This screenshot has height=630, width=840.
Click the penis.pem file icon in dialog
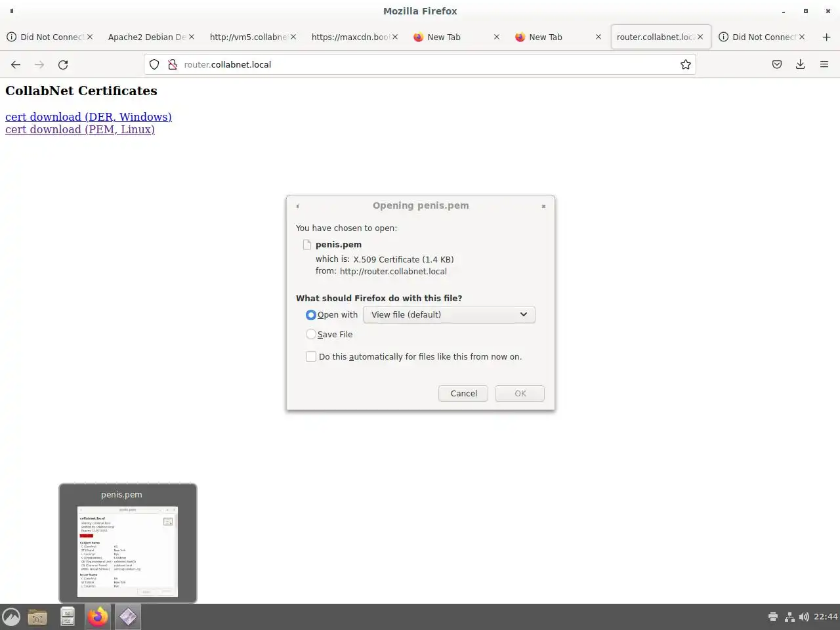306,245
